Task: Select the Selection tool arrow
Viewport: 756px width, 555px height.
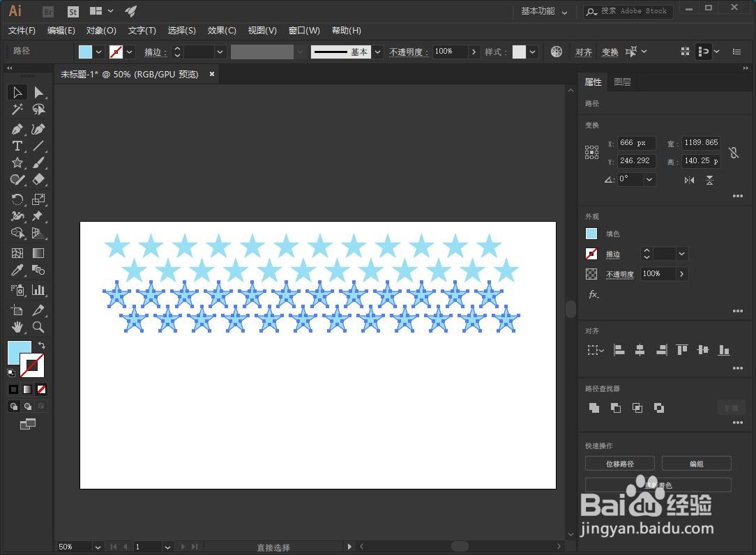Action: (x=17, y=92)
